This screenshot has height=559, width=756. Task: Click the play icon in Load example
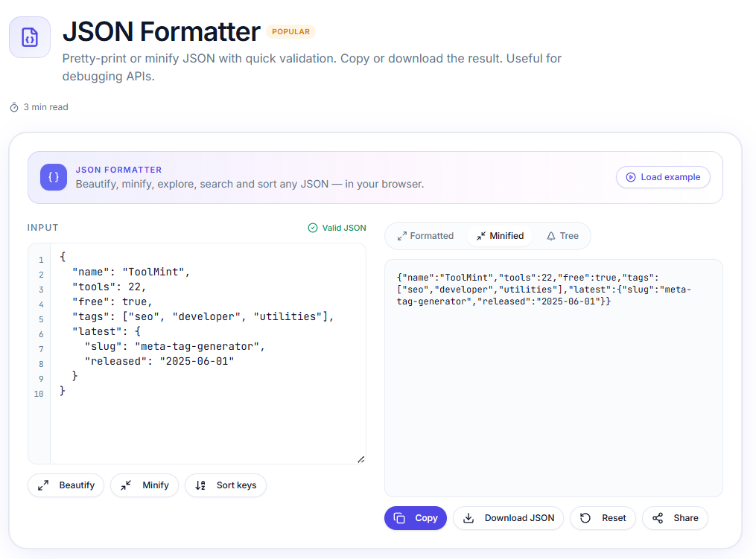tap(630, 177)
